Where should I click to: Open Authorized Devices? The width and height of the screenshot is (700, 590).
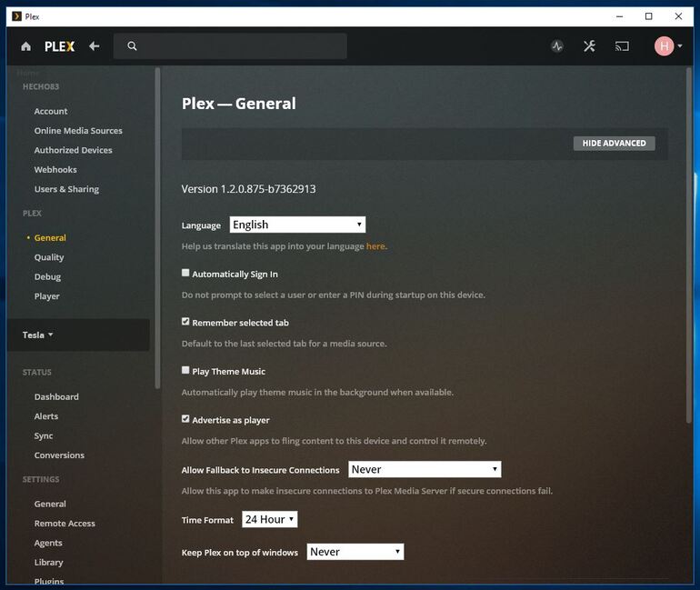[74, 150]
